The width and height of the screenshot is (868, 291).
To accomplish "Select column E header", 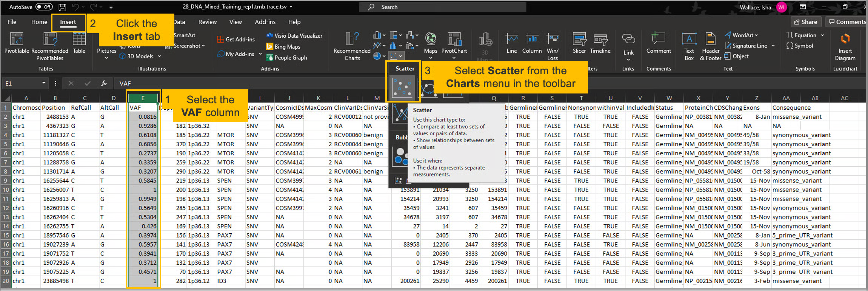I will coord(143,98).
